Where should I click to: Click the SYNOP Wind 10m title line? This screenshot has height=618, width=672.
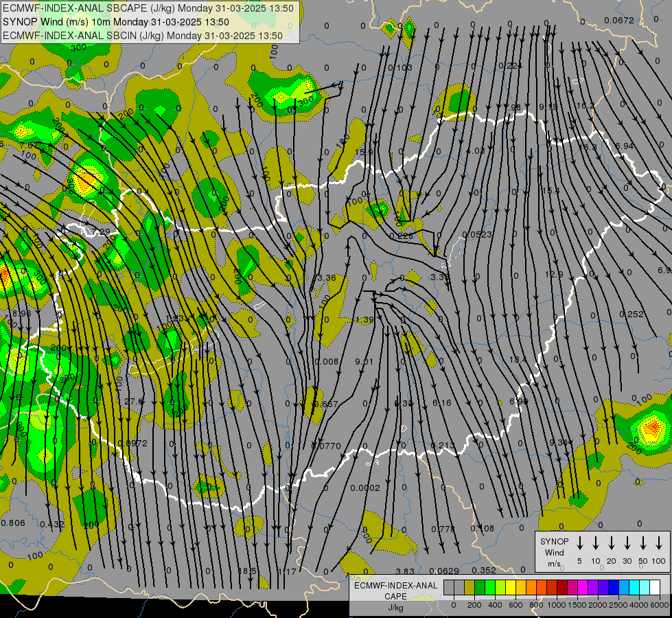116,22
